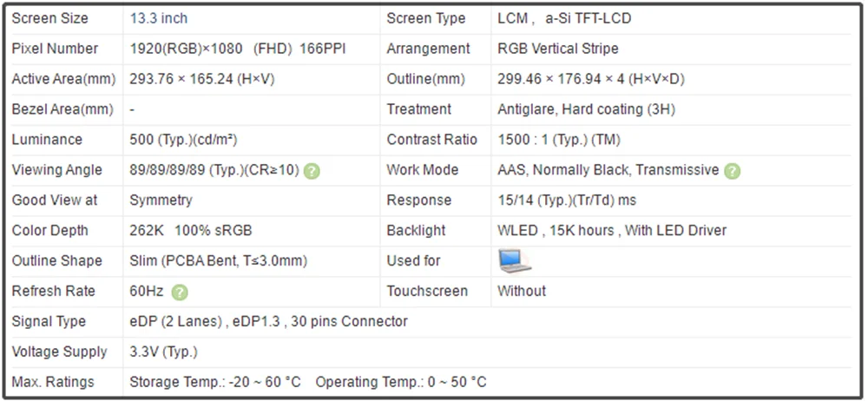
Task: Click the 13.3 inch screen size link
Action: pos(158,18)
